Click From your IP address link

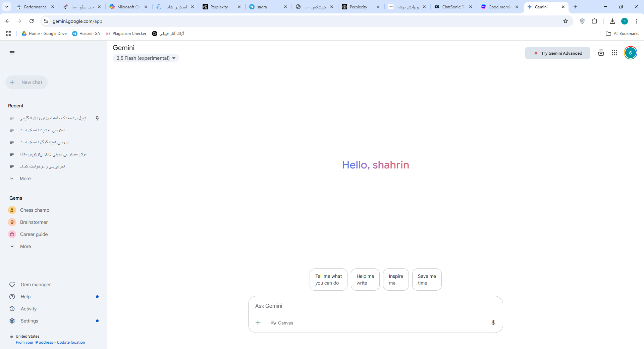(34, 342)
